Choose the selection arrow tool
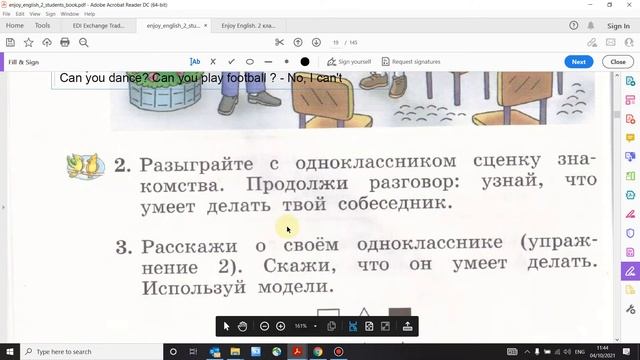 tap(226, 326)
